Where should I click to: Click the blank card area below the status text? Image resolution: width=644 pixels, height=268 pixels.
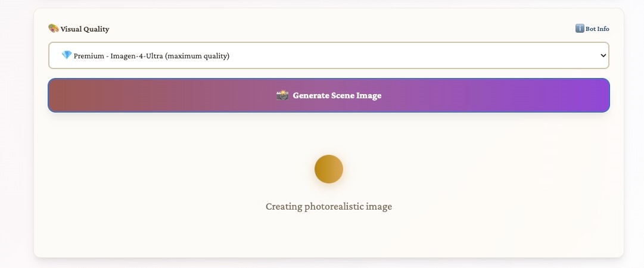[x=329, y=238]
